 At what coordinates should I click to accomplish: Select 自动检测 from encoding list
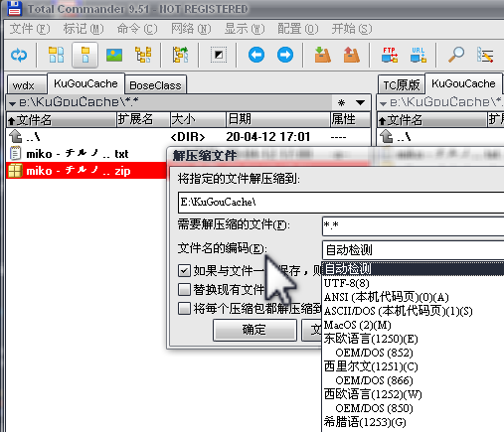click(414, 269)
